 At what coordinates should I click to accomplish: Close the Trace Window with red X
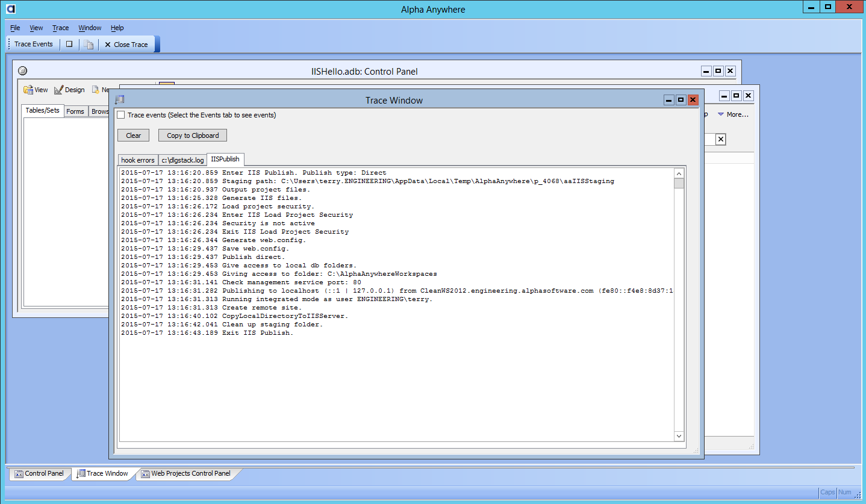point(693,100)
